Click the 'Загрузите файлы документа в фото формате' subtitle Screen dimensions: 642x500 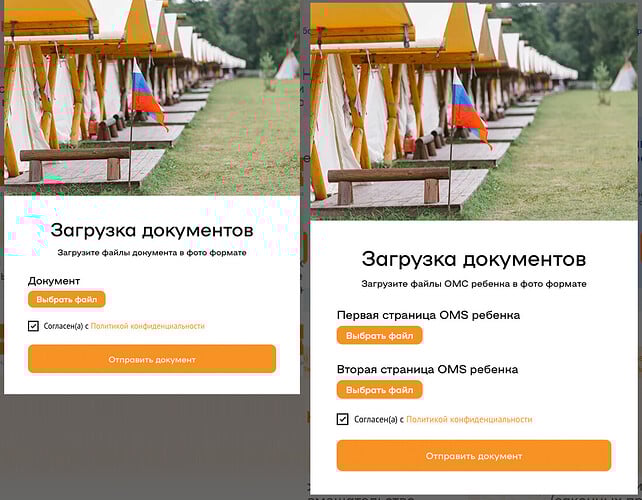pos(152,253)
